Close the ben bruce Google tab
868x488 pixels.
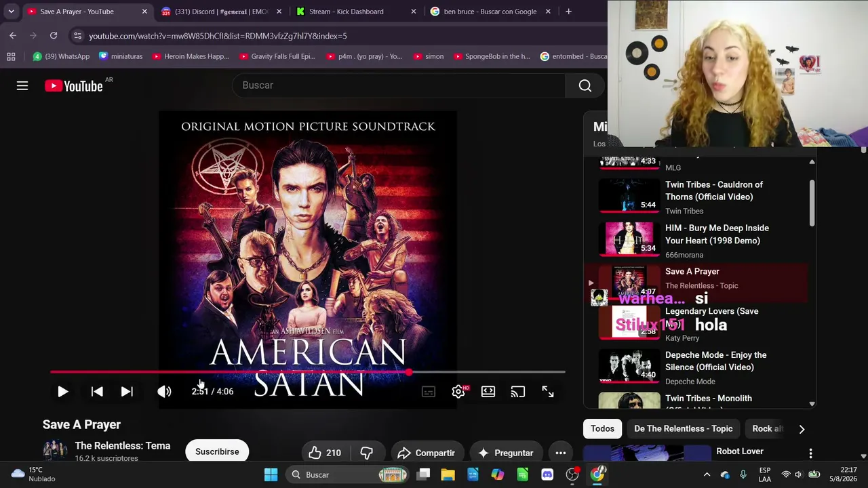548,12
